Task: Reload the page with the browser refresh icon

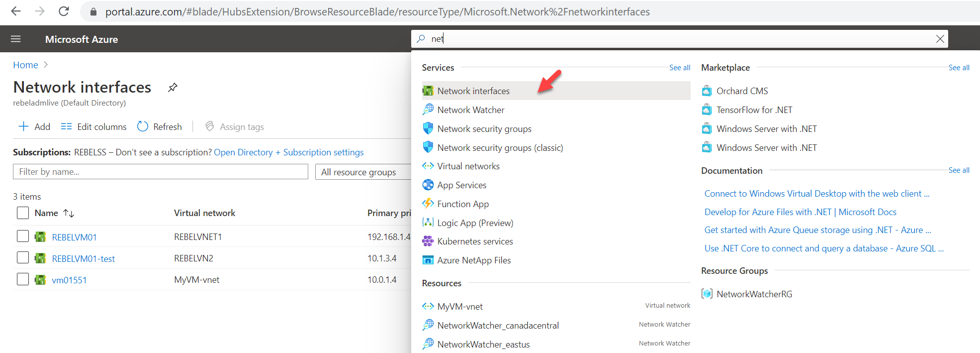Action: coord(64,11)
